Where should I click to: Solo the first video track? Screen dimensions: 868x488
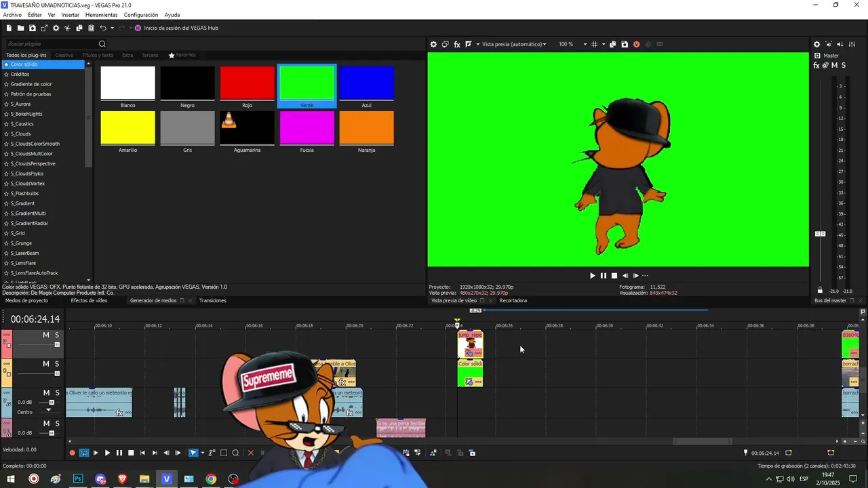click(x=57, y=335)
